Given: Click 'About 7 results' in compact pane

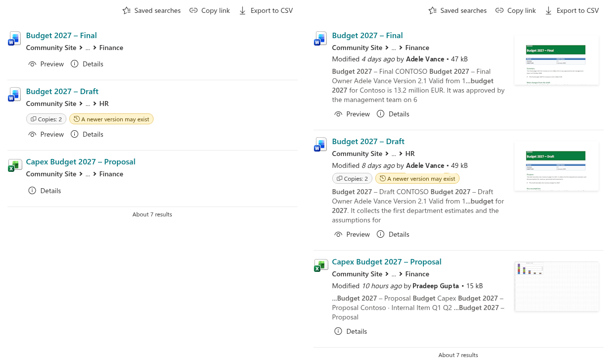Looking at the screenshot, I should click(153, 214).
